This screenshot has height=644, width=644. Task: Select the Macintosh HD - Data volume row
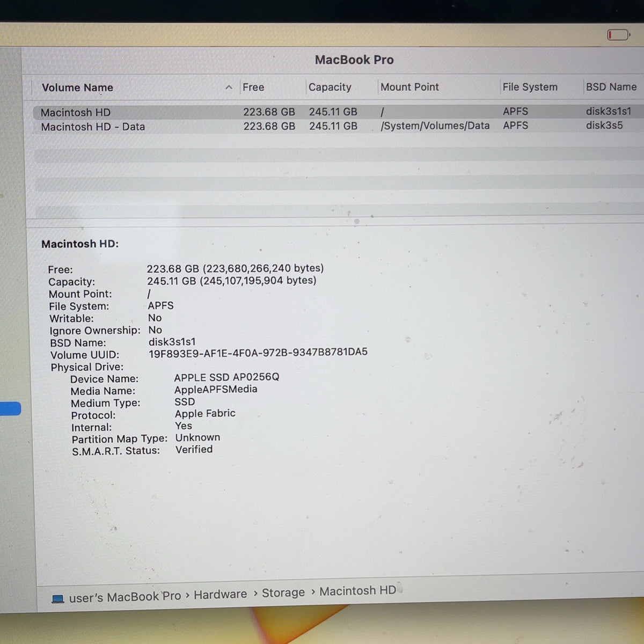coord(338,126)
